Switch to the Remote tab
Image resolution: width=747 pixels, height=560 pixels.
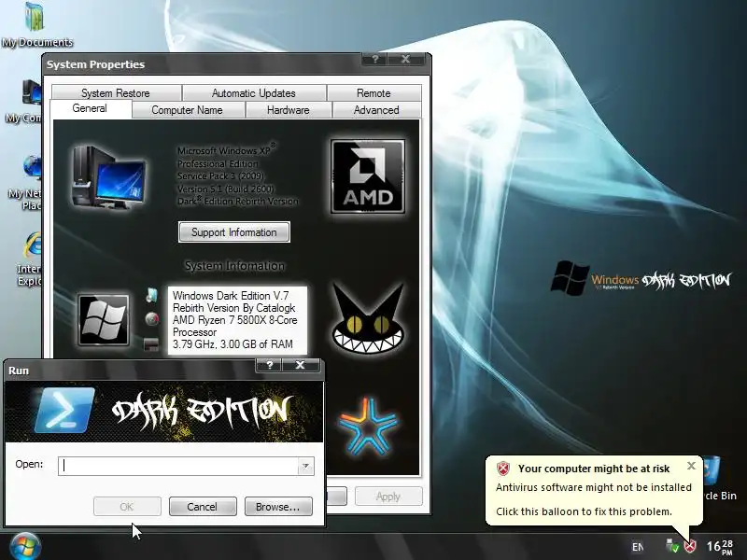tap(374, 92)
